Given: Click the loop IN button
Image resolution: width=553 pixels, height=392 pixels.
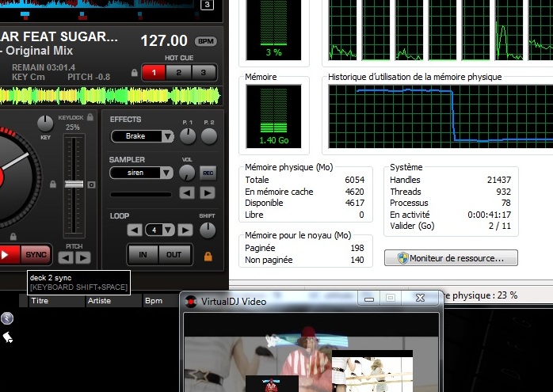Looking at the screenshot, I should click(x=143, y=255).
